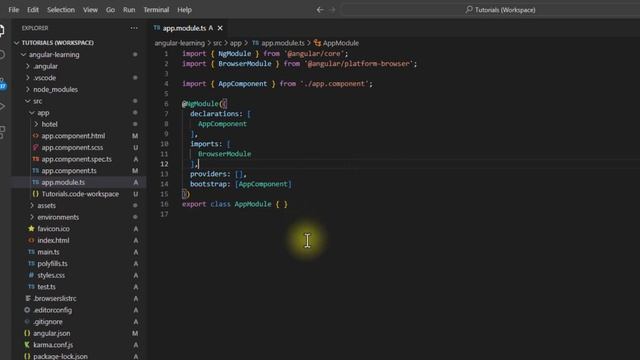
Task: Open app.component.scss in explorer
Action: 72,147
